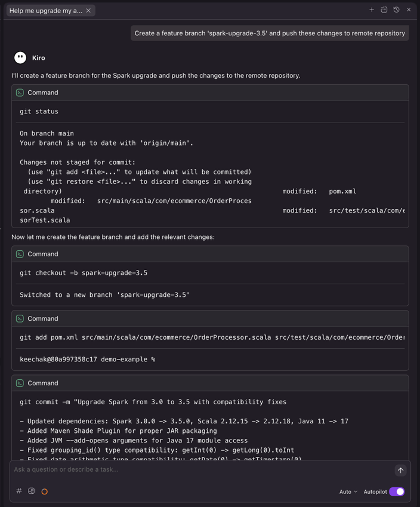Click terminal icon of git commit command
The height and width of the screenshot is (507, 420).
20,383
